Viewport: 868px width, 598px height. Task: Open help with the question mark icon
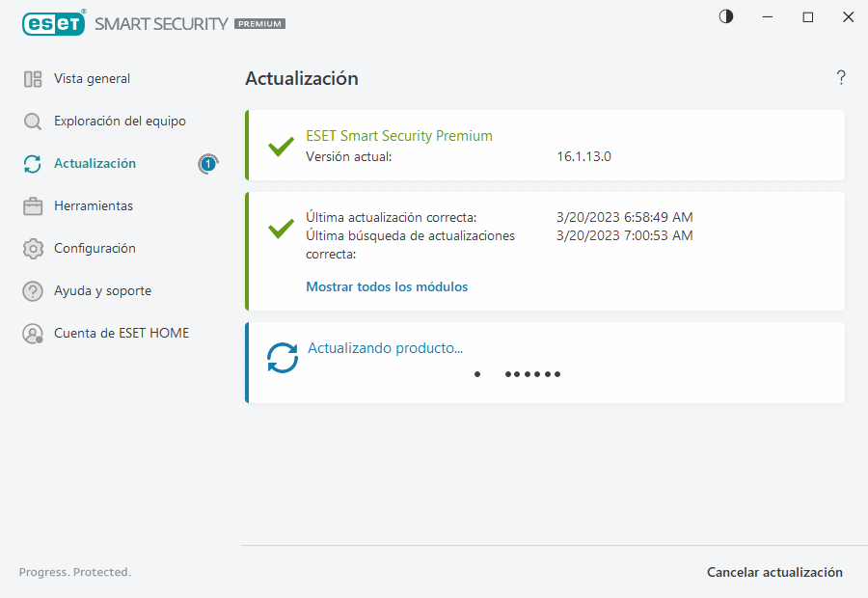click(840, 77)
